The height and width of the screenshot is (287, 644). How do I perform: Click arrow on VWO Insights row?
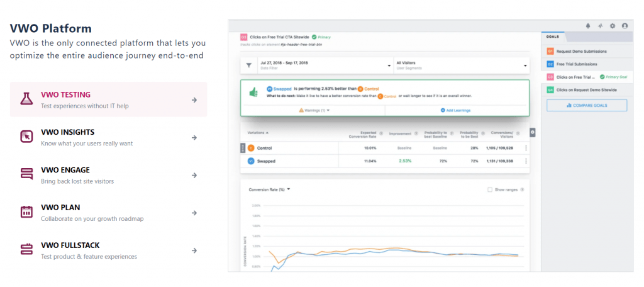coord(194,138)
